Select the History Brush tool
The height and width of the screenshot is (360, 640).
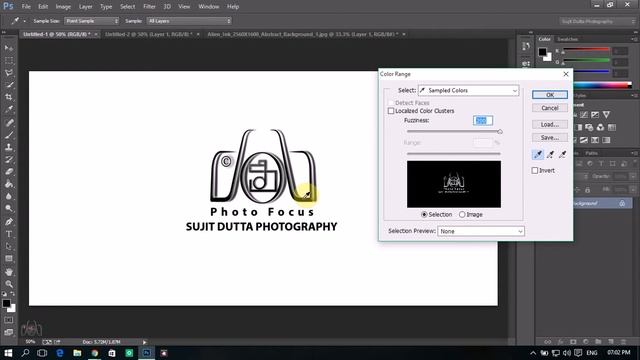[x=9, y=159]
